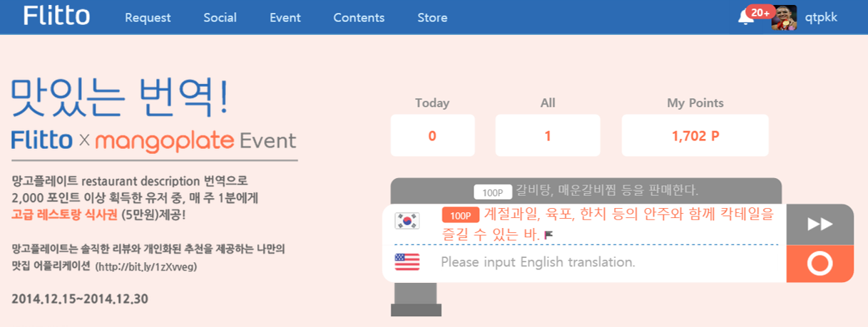Focus the English translation input field
The image size is (868, 327).
[x=606, y=262]
